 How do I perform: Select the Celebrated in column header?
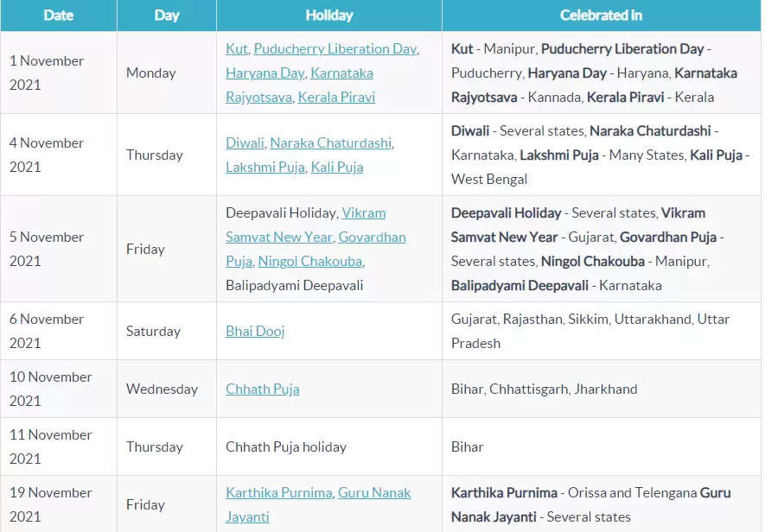[601, 16]
